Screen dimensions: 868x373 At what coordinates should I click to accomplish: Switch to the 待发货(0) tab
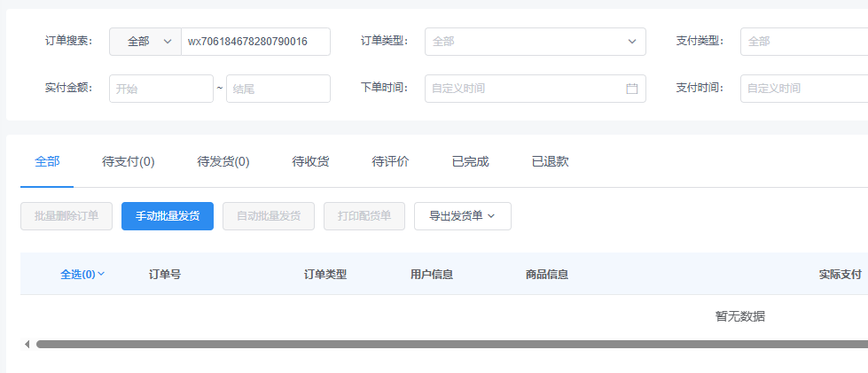[x=223, y=161]
